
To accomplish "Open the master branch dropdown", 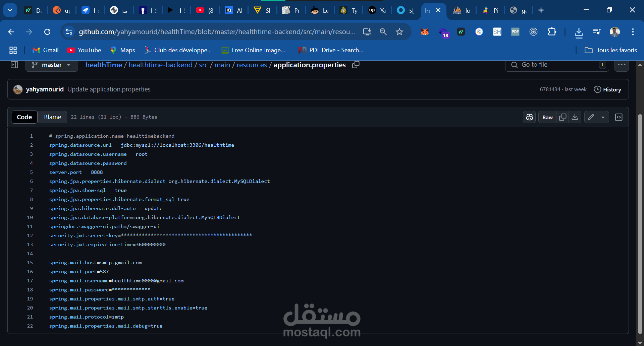I will (x=52, y=65).
